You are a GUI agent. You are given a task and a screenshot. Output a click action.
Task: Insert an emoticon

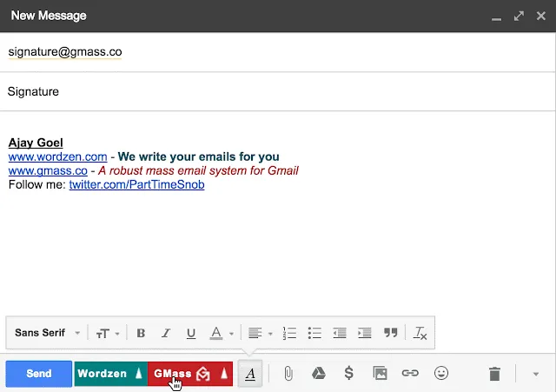[x=441, y=373]
